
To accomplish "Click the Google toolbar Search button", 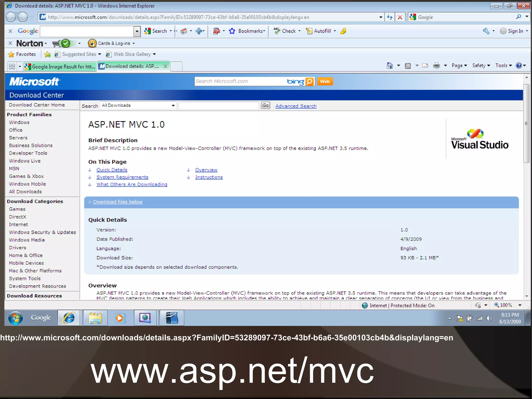I will pos(155,31).
